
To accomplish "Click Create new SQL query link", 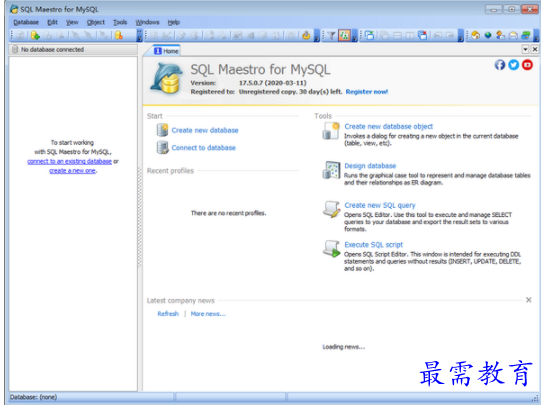I will tap(380, 205).
